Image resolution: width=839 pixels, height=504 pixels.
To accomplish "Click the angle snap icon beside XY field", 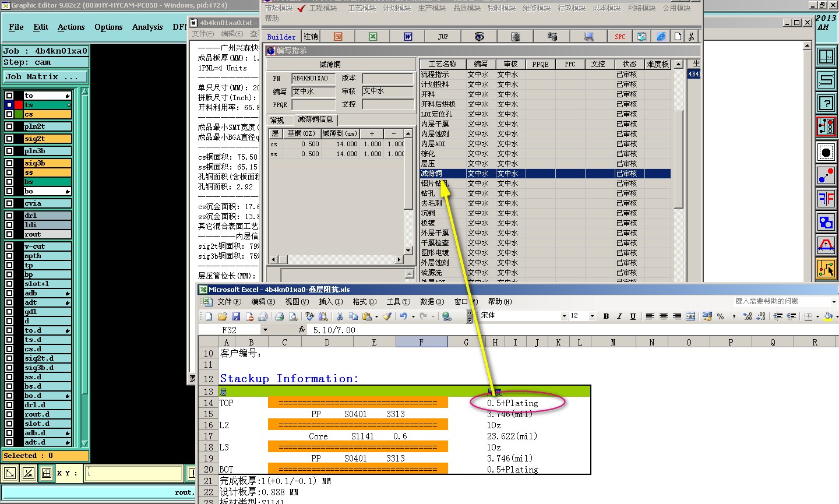I will [x=29, y=473].
